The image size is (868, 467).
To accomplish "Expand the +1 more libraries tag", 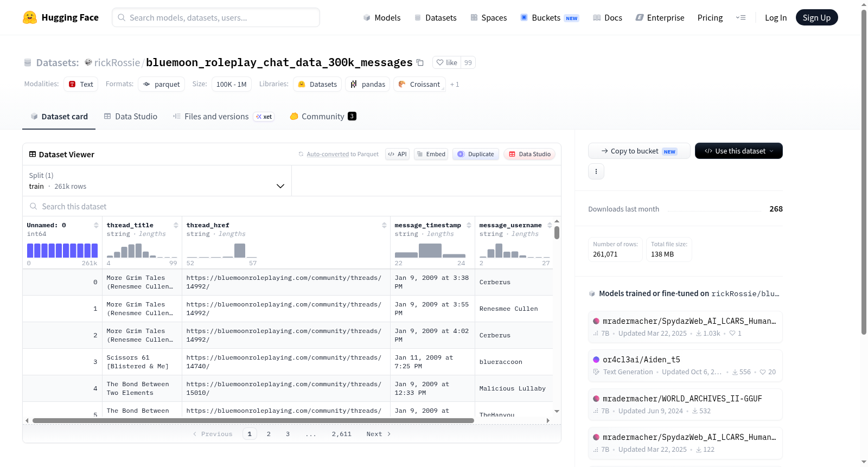I will coord(455,84).
